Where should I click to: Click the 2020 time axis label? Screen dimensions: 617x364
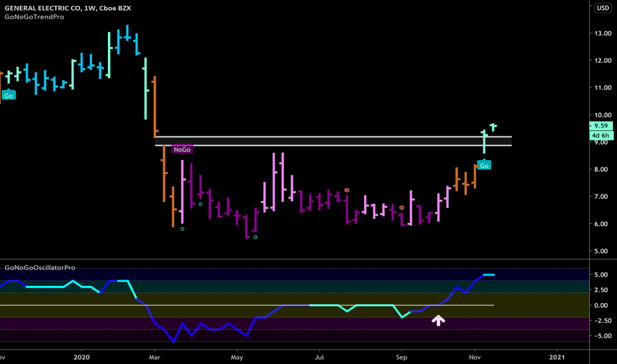82,357
